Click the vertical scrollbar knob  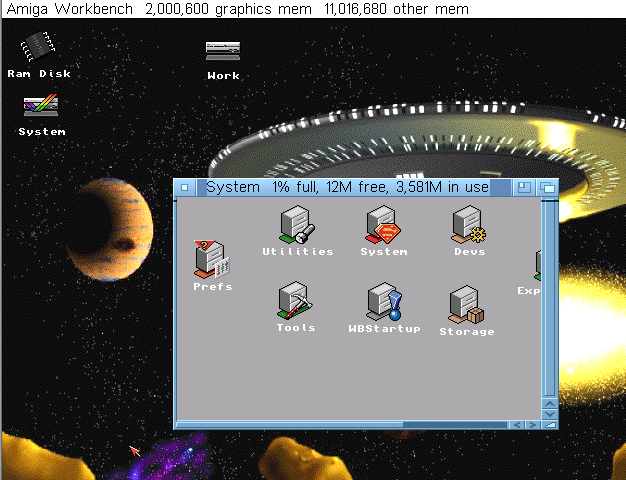550,299
